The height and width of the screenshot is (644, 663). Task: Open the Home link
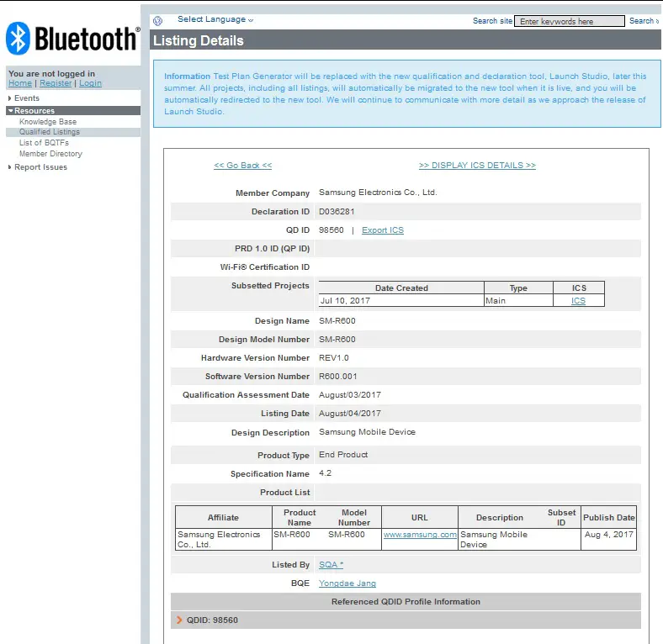[20, 83]
